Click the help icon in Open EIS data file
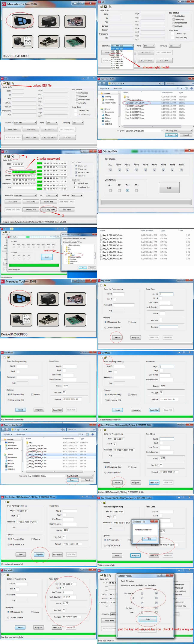Image resolution: width=194 pixels, height=644 pixels. 191,88
